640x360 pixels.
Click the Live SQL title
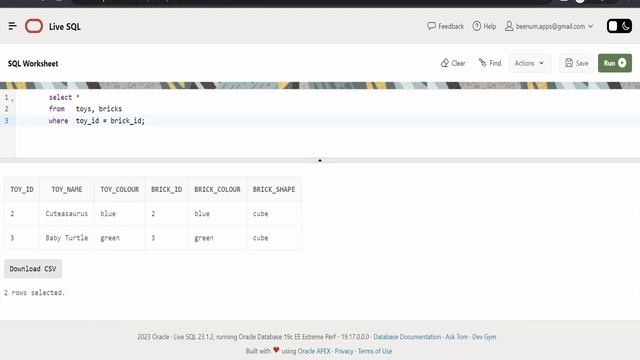[x=65, y=27]
